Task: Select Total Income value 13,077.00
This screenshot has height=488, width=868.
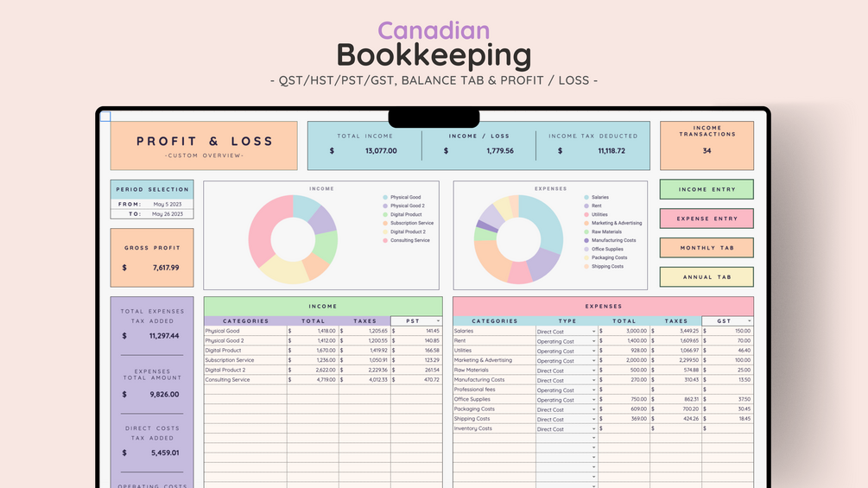Action: click(381, 150)
